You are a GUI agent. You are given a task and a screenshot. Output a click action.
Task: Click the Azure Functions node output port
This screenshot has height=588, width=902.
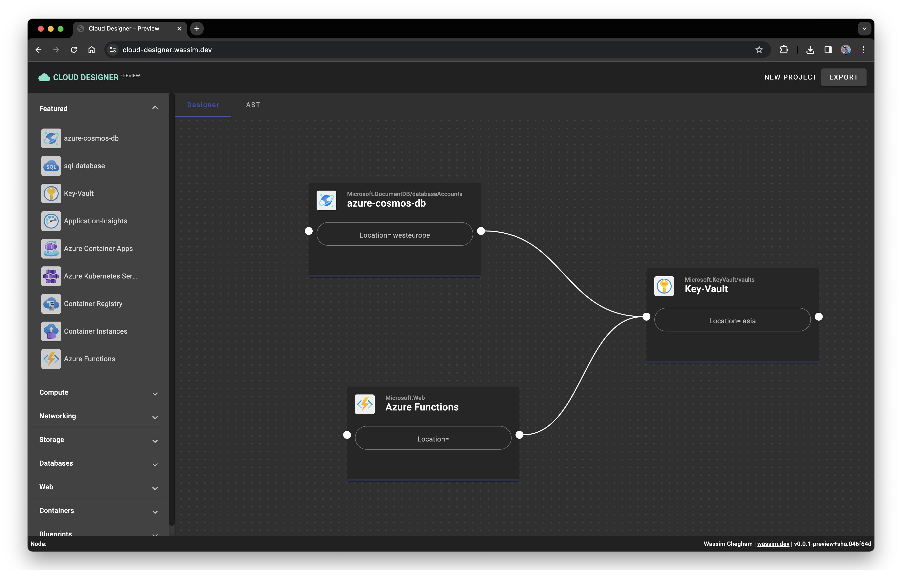click(x=519, y=435)
